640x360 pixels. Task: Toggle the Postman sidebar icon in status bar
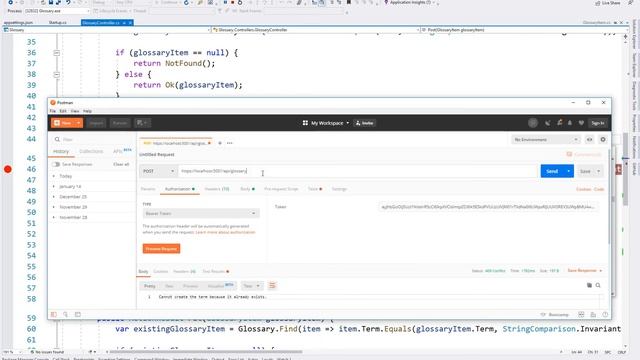(x=53, y=314)
